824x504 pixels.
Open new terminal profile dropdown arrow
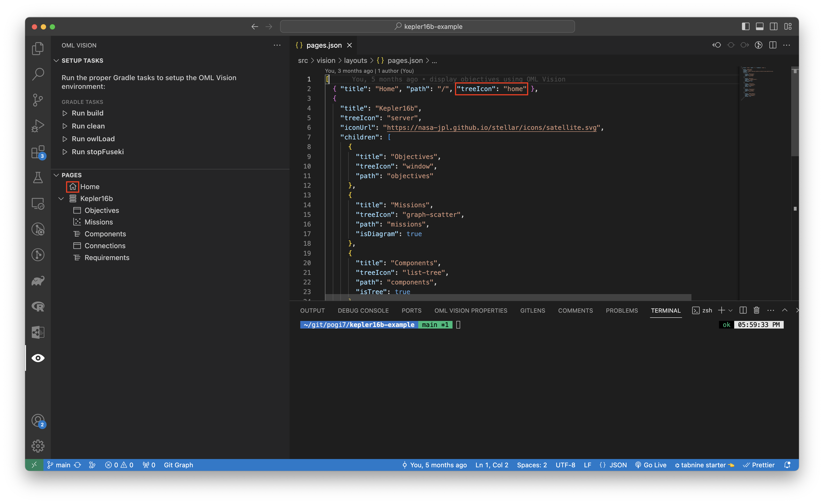(x=730, y=310)
